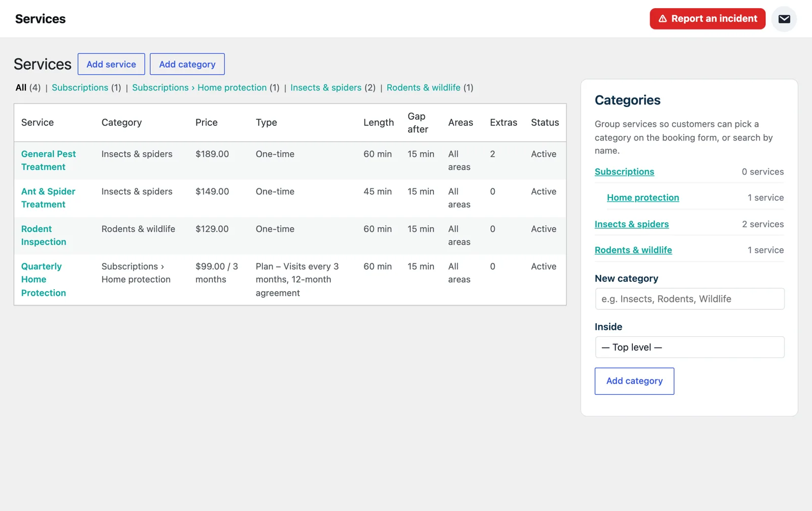Click the $99.00 / 3 months price
Image resolution: width=812 pixels, height=511 pixels.
[217, 273]
